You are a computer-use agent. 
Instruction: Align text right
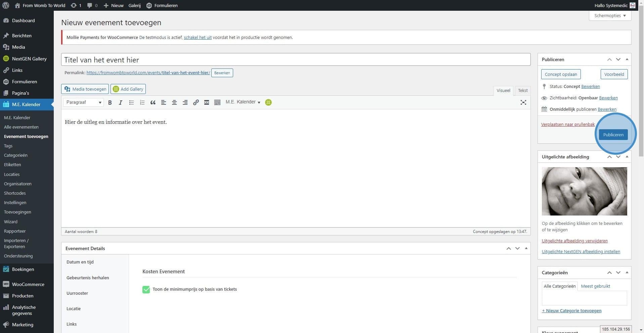[185, 102]
